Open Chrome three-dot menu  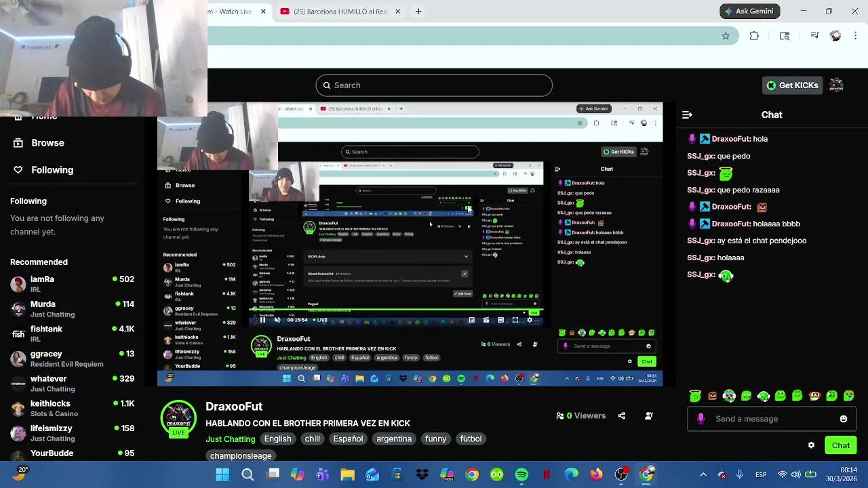tap(856, 36)
